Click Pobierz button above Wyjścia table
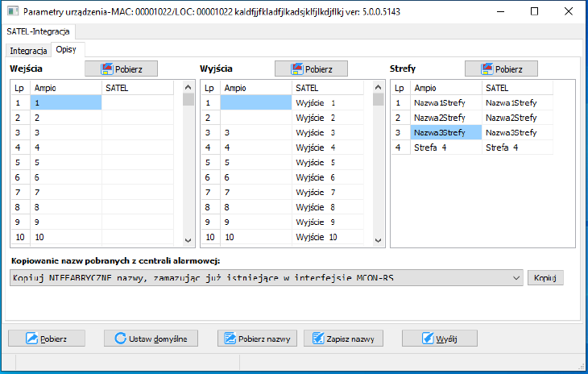 [311, 69]
